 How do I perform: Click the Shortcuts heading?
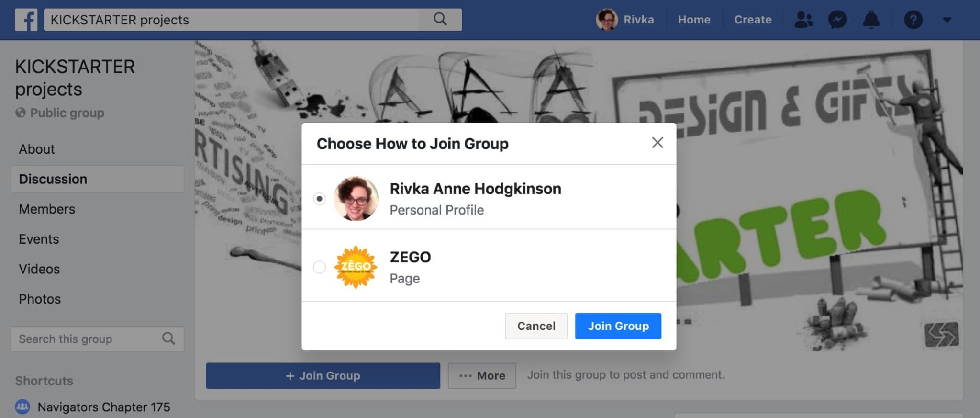click(x=44, y=381)
